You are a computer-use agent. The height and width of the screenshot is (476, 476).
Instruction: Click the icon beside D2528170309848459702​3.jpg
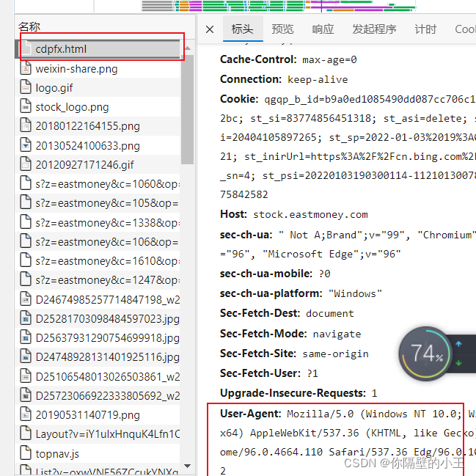click(26, 318)
